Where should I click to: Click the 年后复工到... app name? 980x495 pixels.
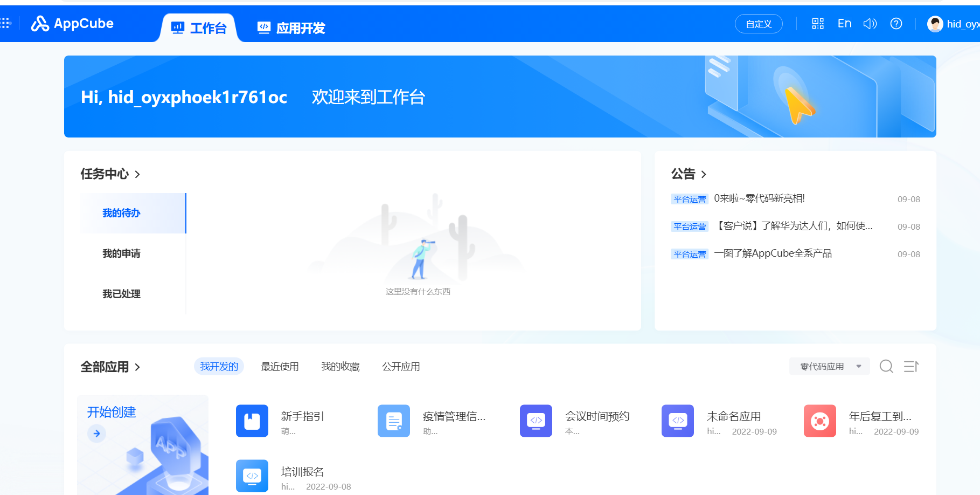(x=880, y=416)
